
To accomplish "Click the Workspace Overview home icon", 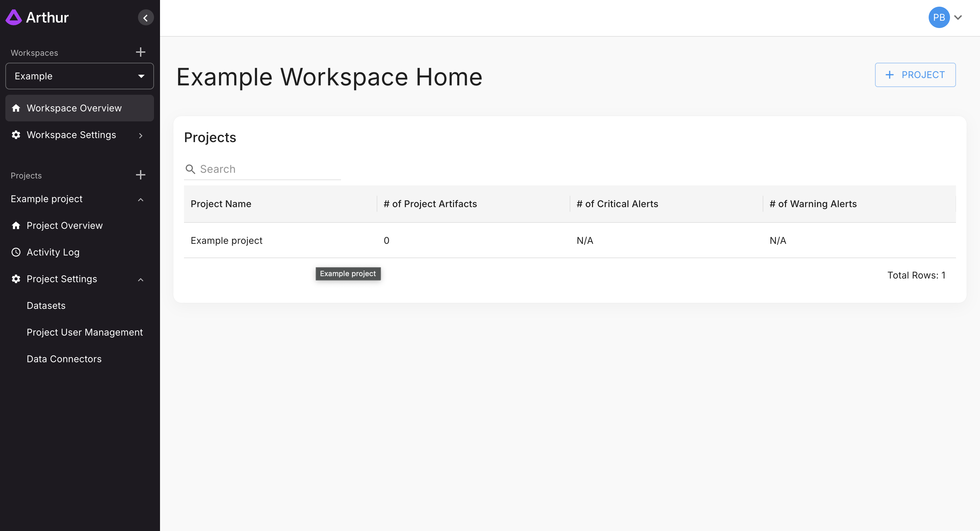I will 16,108.
